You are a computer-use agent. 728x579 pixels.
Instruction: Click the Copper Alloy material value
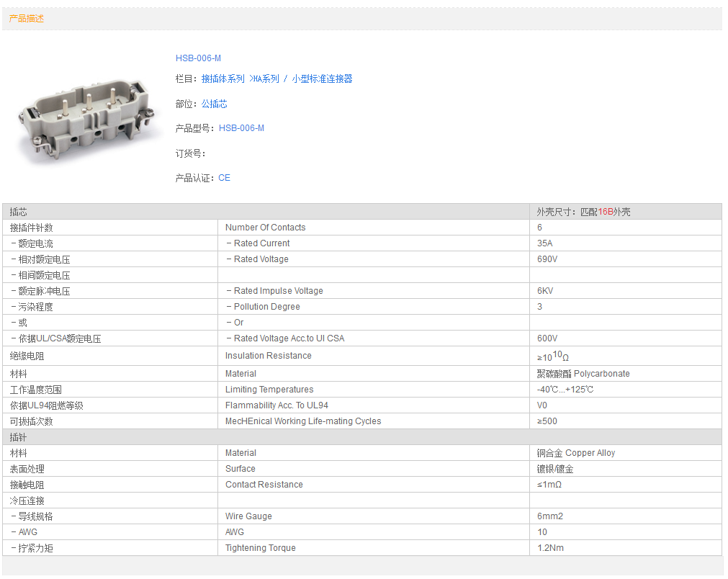[x=575, y=453]
